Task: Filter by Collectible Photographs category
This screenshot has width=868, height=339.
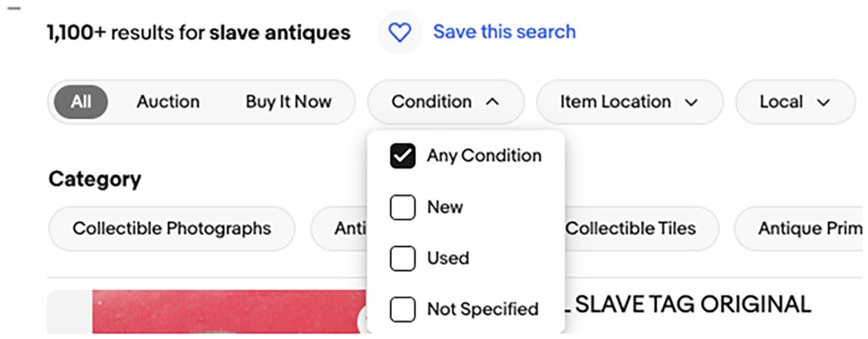Action: pos(172,228)
